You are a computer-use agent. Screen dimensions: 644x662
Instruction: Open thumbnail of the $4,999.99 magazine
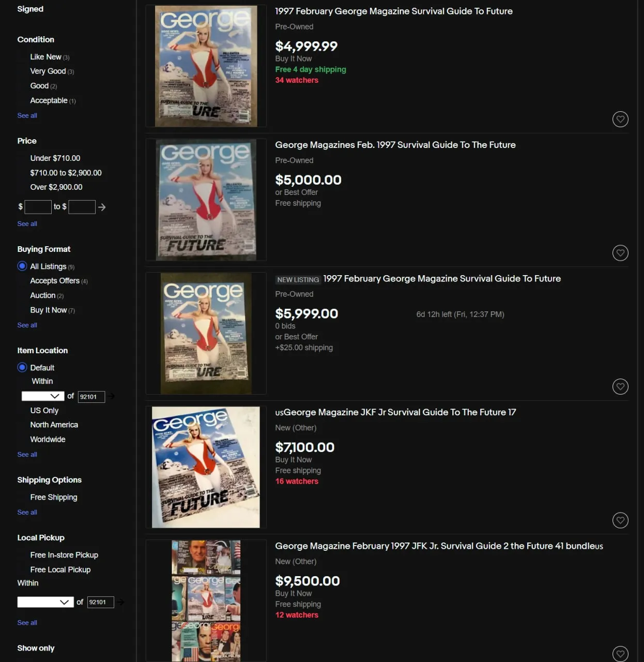coord(206,66)
